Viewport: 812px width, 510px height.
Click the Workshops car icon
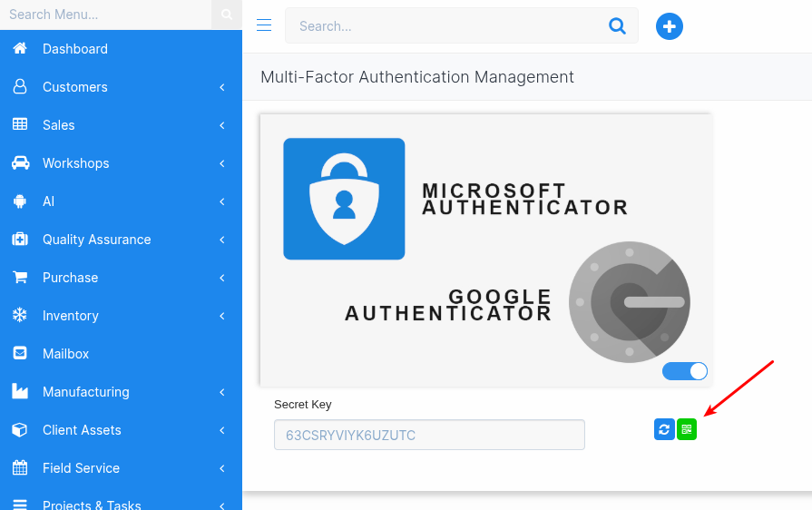click(x=20, y=163)
